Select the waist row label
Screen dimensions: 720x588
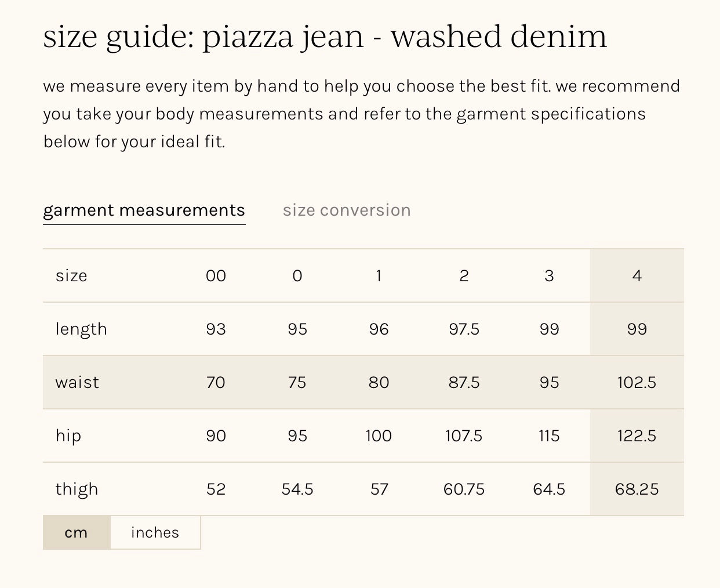click(x=77, y=382)
